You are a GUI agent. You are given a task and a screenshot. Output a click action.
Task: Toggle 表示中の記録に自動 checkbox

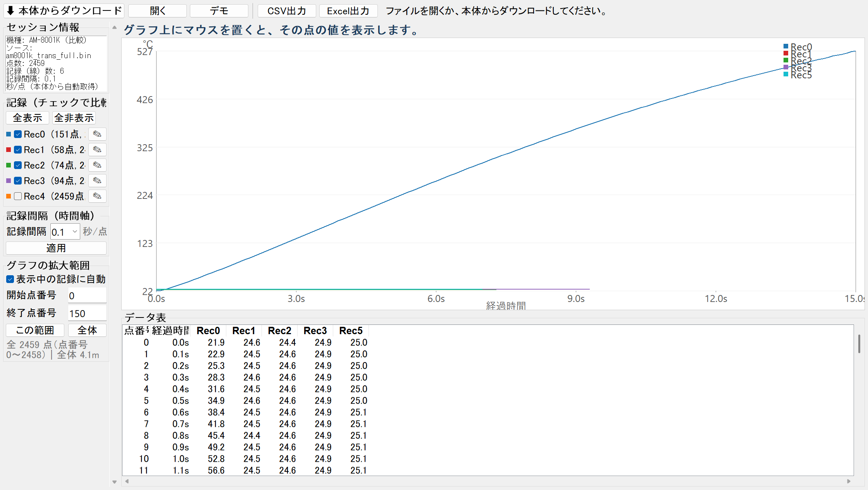tap(10, 279)
